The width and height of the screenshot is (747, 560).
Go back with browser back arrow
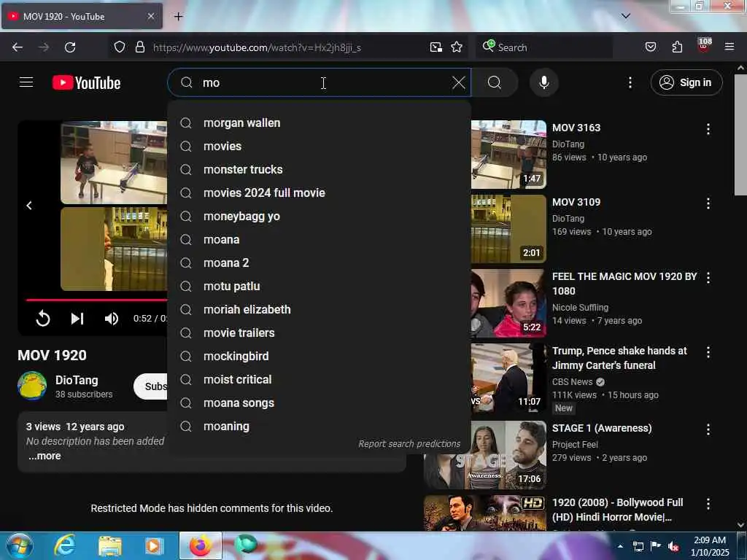pos(18,47)
